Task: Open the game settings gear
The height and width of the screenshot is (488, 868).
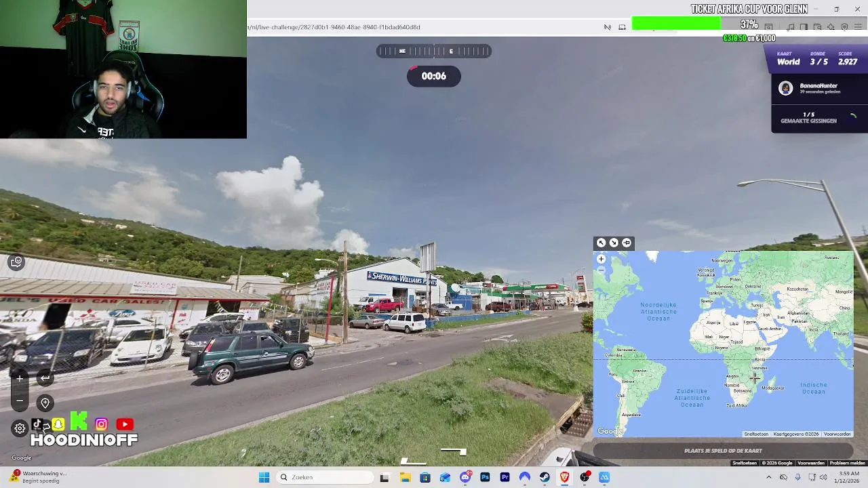Action: coord(20,428)
